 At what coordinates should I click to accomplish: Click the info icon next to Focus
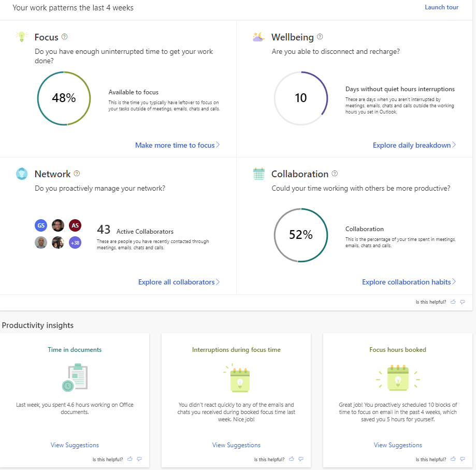tap(65, 37)
